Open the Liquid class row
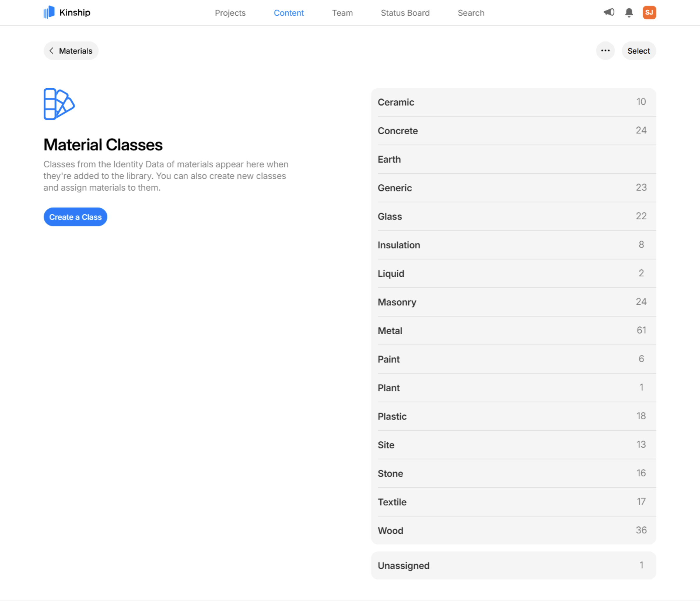This screenshot has height=601, width=700. (x=513, y=273)
